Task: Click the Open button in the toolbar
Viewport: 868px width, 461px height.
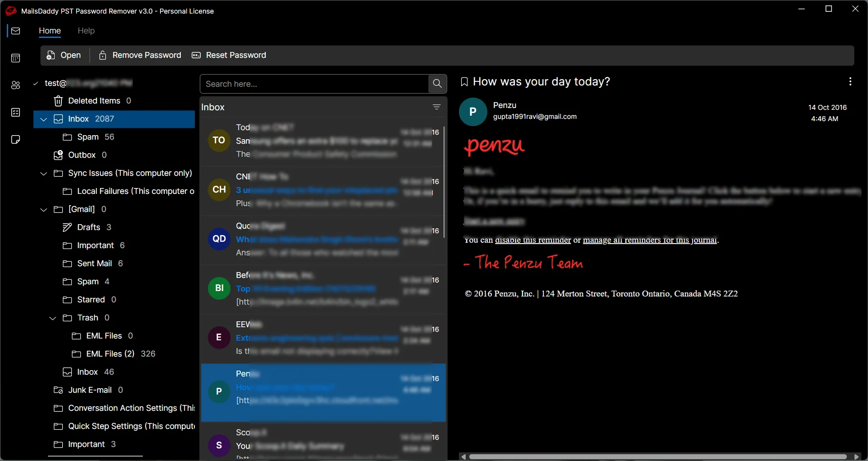Action: [63, 55]
